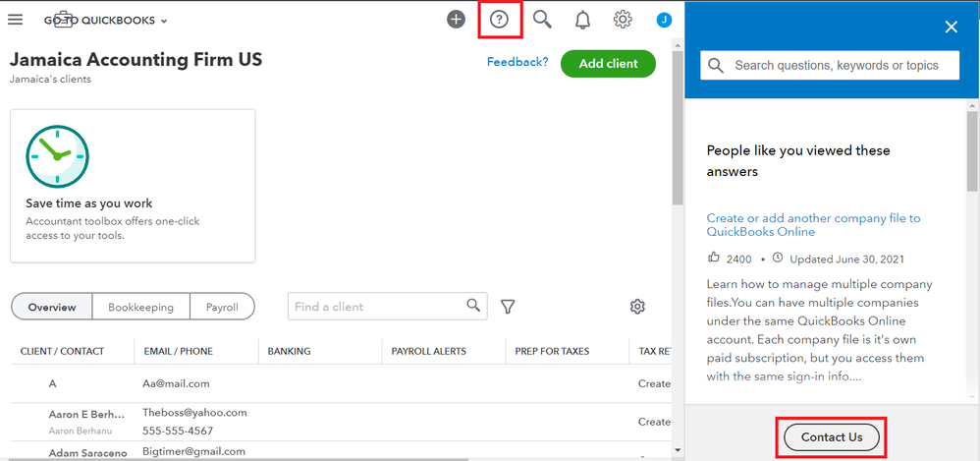
Task: Close the help panel with X
Action: click(951, 27)
